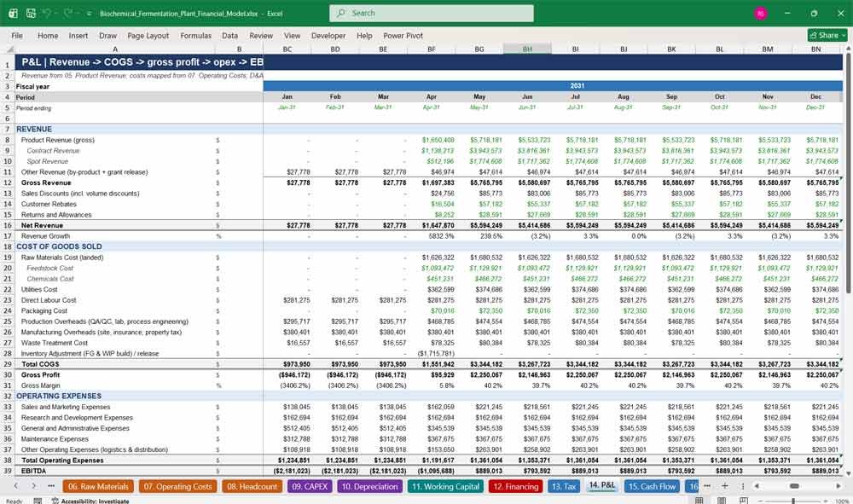
Task: Select the 5832.3% revenue growth cell
Action: (432, 236)
